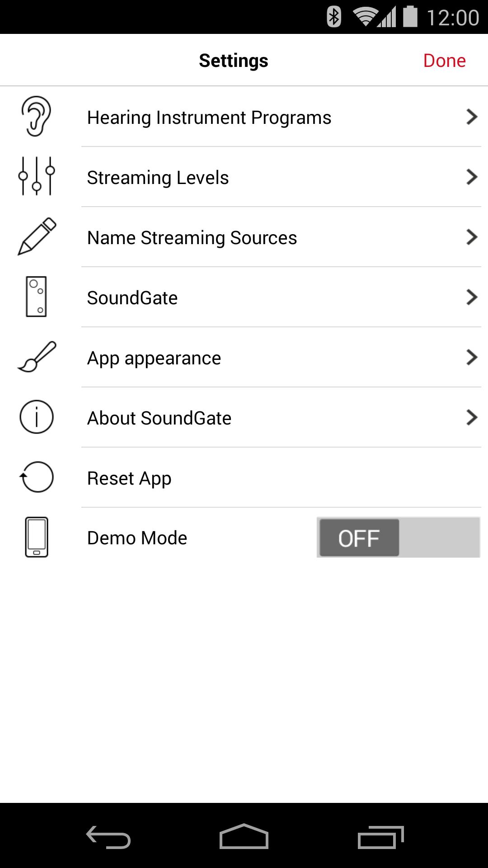
Task: Open the recent apps overview button
Action: 380,837
